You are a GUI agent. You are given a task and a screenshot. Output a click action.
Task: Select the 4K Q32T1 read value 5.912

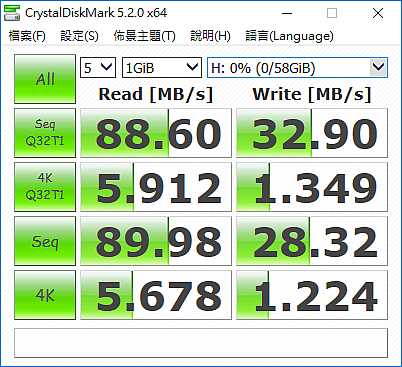pos(156,187)
